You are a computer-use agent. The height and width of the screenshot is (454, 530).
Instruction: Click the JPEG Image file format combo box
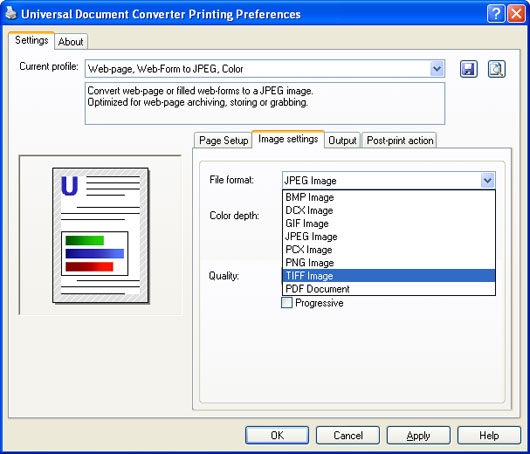(x=389, y=180)
